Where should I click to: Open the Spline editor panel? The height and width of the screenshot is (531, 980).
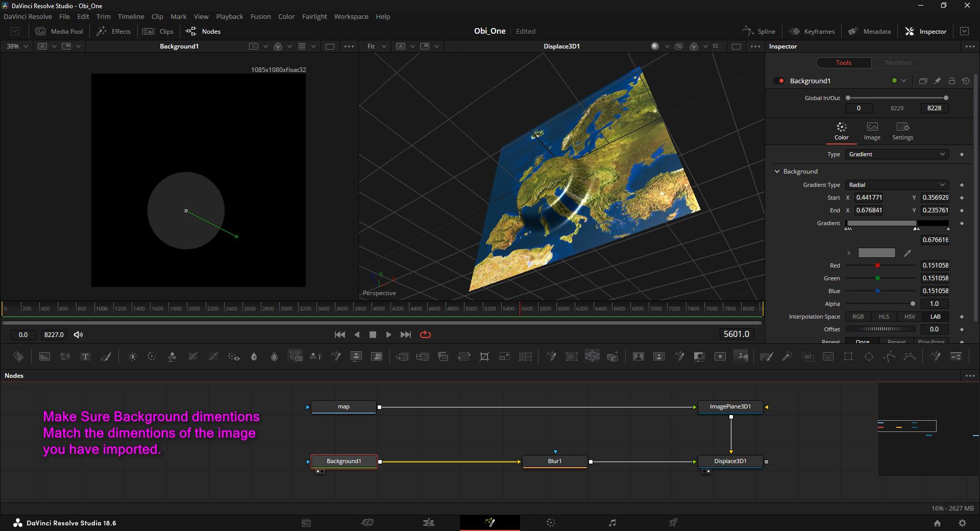758,31
